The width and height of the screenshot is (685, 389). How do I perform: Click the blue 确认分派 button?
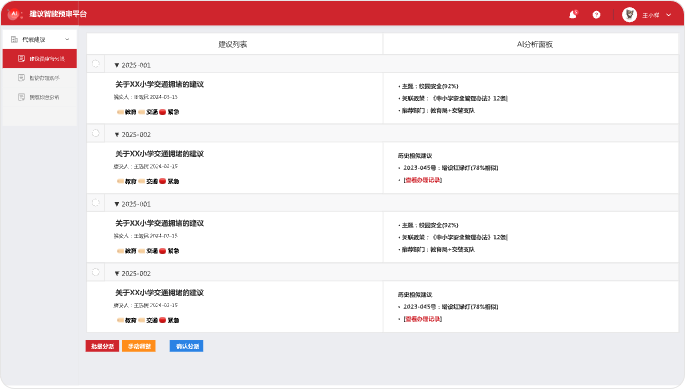[x=187, y=346]
